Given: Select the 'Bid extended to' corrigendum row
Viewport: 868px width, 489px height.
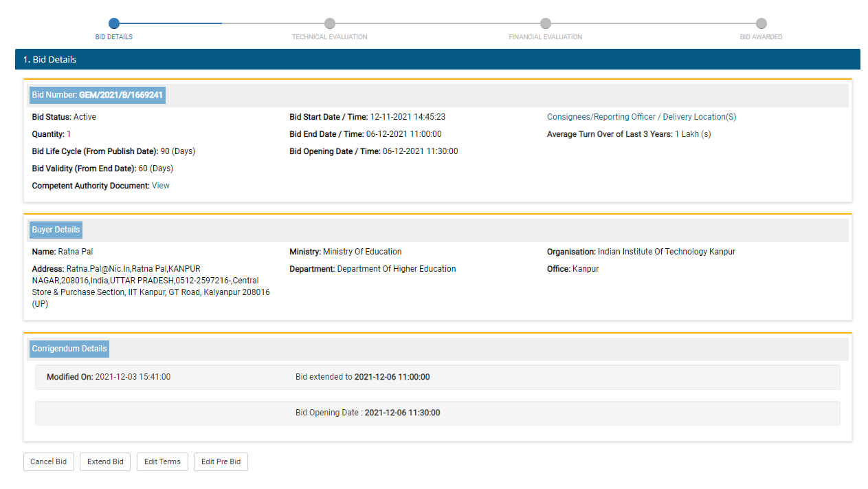Looking at the screenshot, I should (437, 377).
